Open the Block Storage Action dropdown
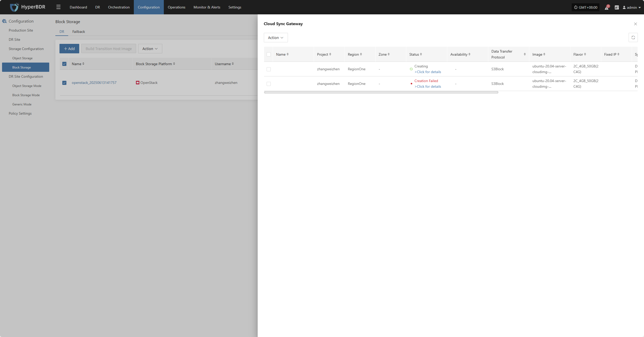Viewport: 644px width, 337px height. (x=150, y=49)
